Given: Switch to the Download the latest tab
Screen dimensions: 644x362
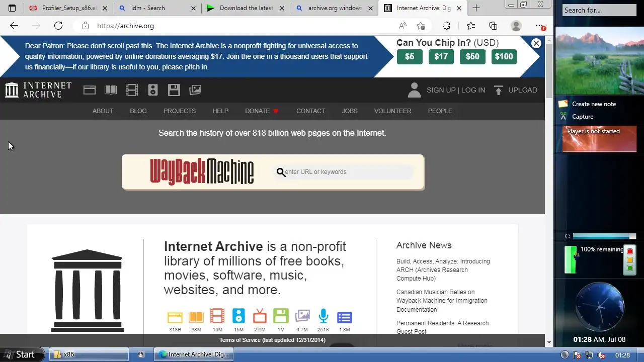Looking at the screenshot, I should pyautogui.click(x=246, y=8).
